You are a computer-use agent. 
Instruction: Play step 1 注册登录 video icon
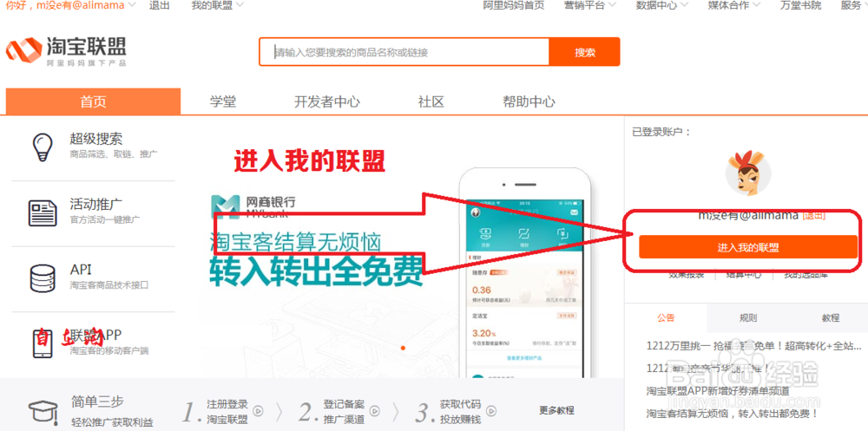[258, 411]
